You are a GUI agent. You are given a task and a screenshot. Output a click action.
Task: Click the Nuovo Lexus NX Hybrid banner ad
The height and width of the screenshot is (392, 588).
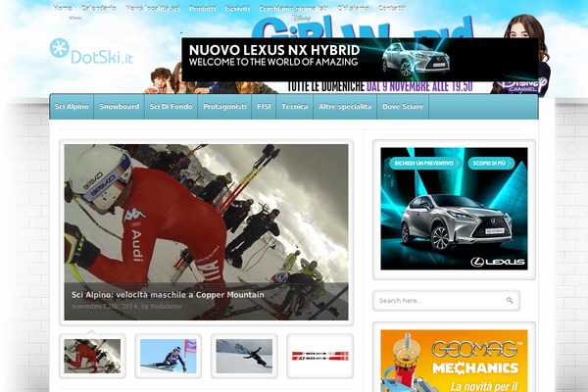coord(360,59)
